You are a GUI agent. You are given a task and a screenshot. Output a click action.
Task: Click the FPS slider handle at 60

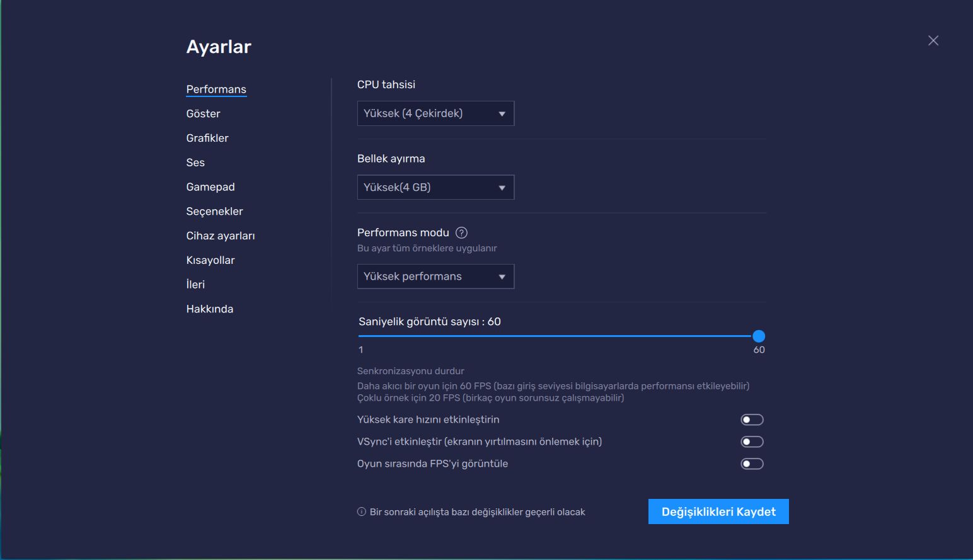pyautogui.click(x=759, y=336)
